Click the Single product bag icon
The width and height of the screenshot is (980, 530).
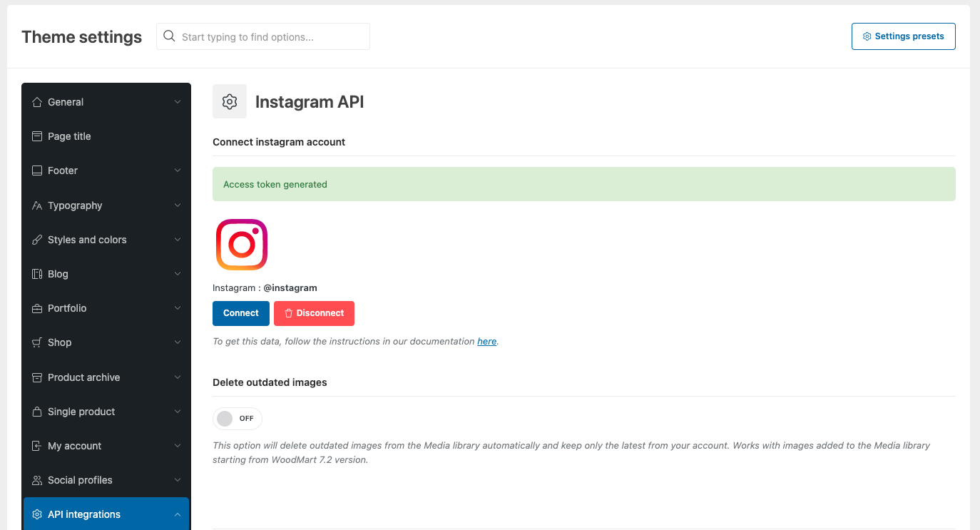coord(37,412)
